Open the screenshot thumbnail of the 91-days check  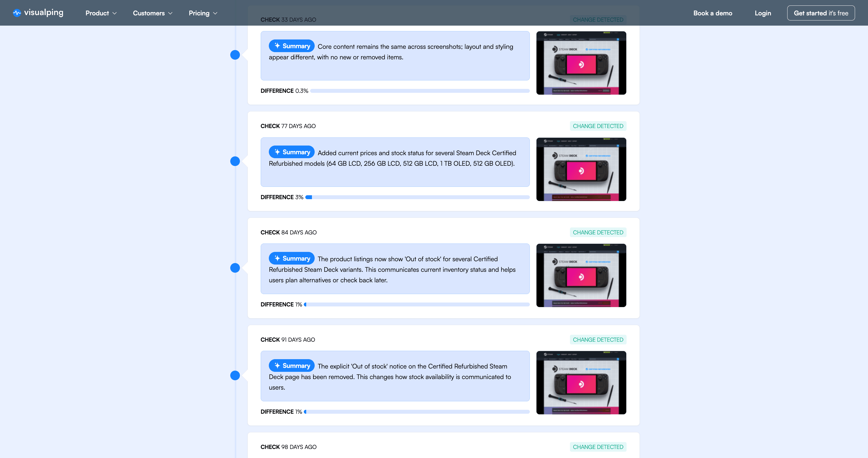[x=581, y=383]
